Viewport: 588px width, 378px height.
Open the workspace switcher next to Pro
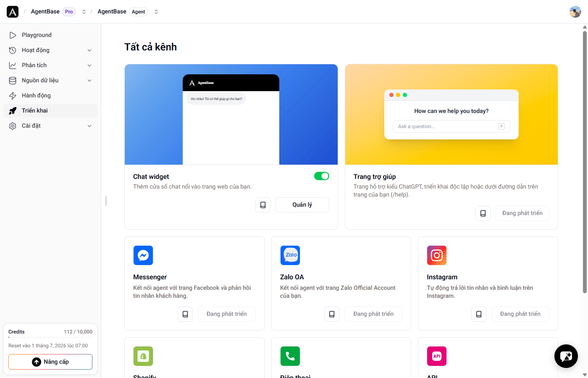click(84, 12)
